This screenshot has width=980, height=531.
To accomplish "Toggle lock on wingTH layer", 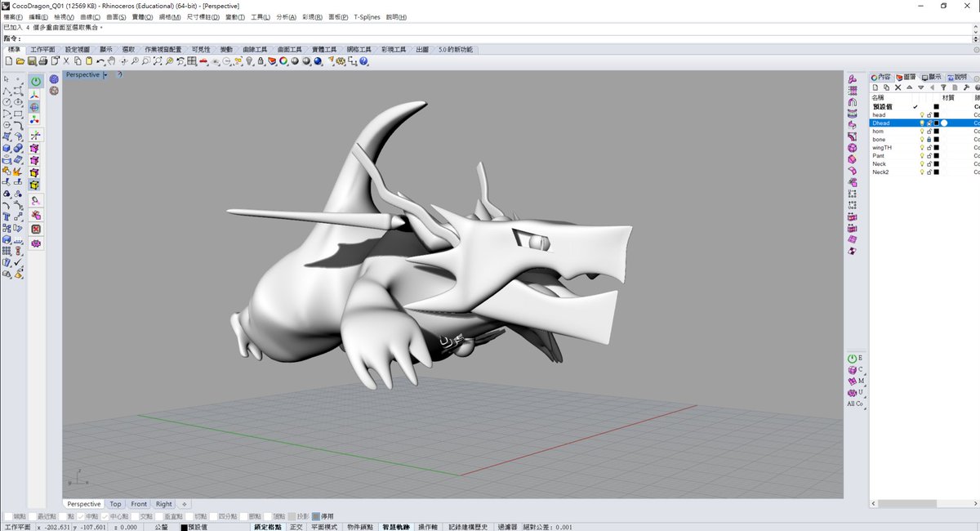I will 929,148.
